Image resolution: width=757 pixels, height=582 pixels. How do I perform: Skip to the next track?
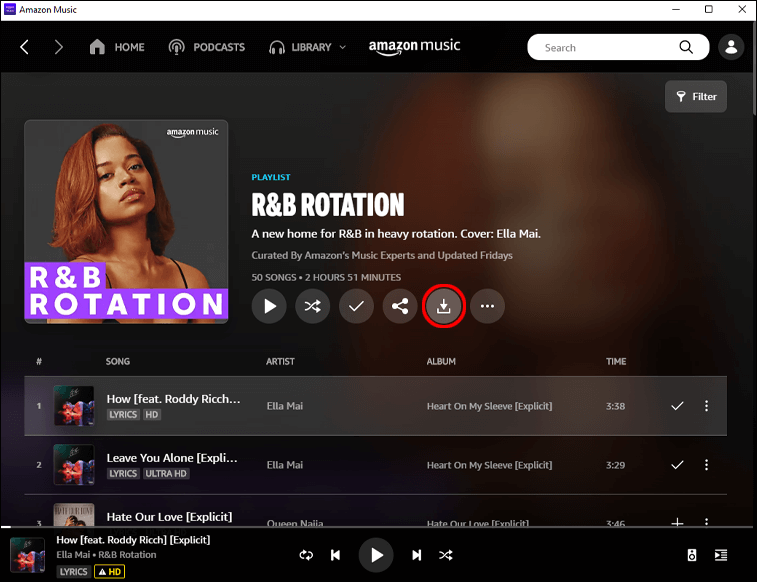pos(416,555)
